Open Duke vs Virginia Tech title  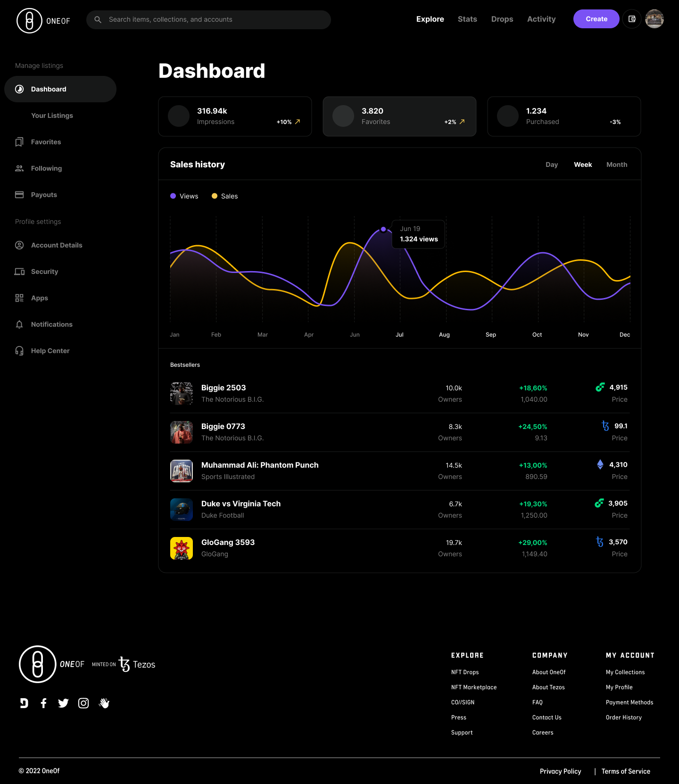click(241, 503)
